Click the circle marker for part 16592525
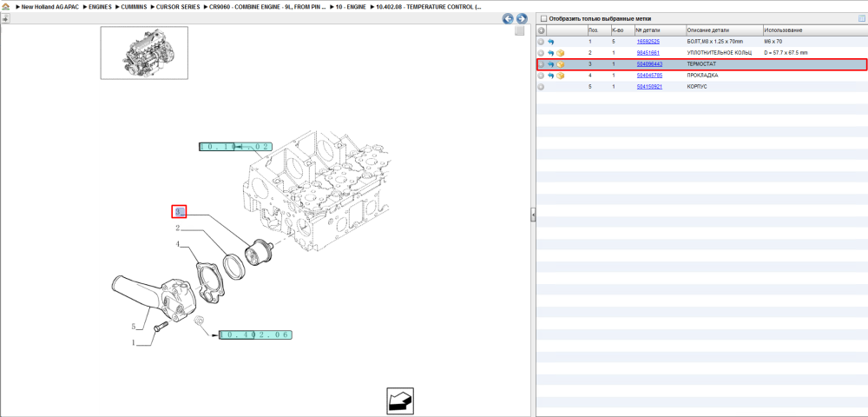 coord(541,42)
